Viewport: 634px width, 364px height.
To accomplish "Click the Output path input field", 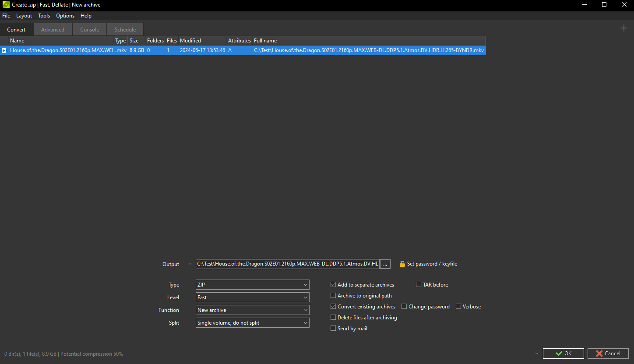I will coord(288,264).
